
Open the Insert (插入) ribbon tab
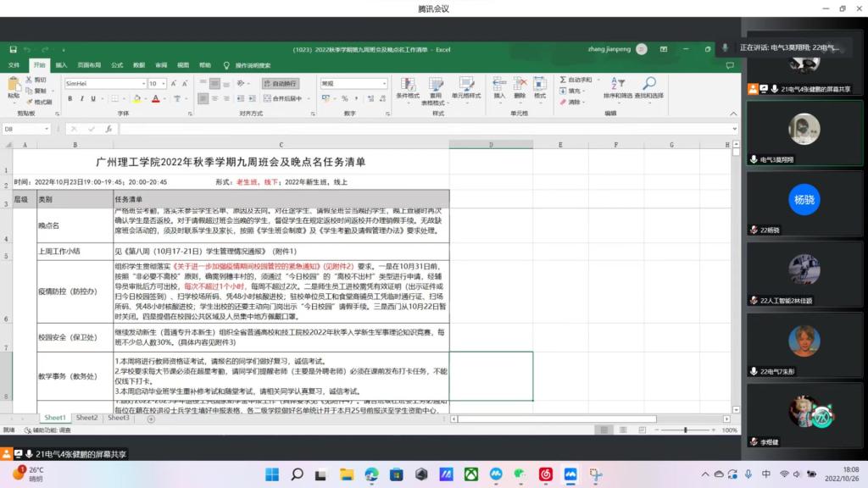[x=61, y=64]
